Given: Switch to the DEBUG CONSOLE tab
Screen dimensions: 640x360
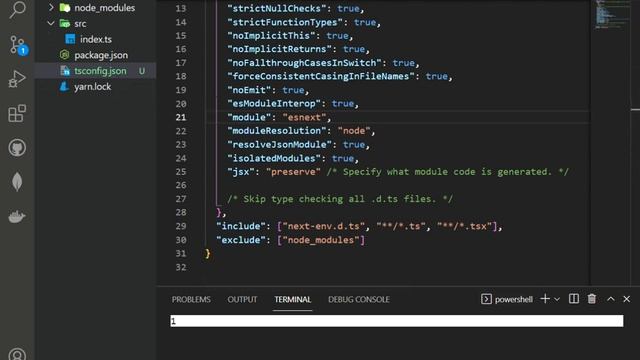Looking at the screenshot, I should [x=359, y=300].
